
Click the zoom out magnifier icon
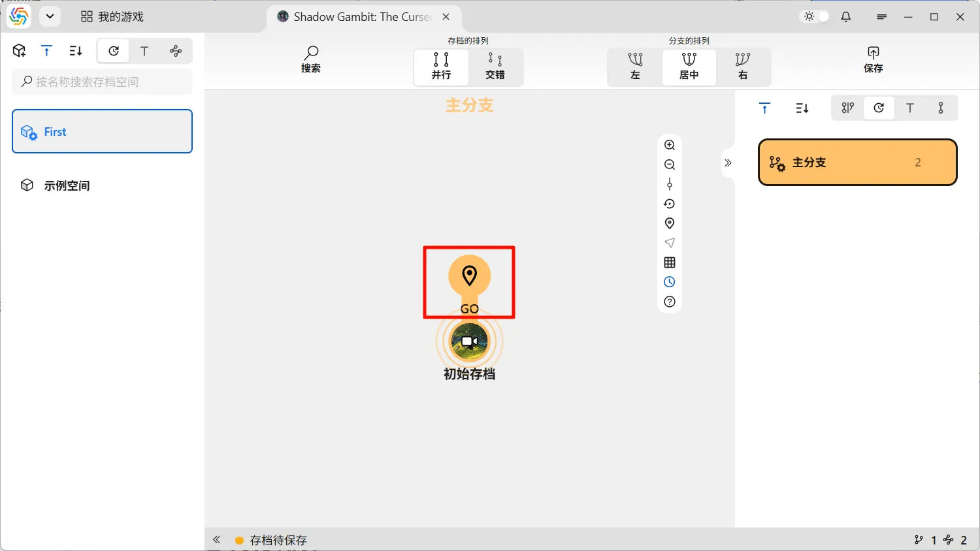[x=669, y=165]
